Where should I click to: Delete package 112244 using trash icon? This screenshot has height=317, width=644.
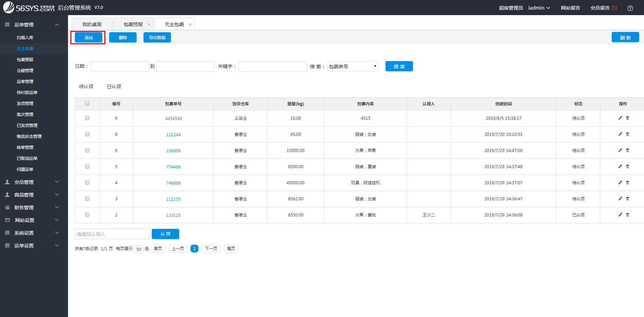[x=628, y=134]
